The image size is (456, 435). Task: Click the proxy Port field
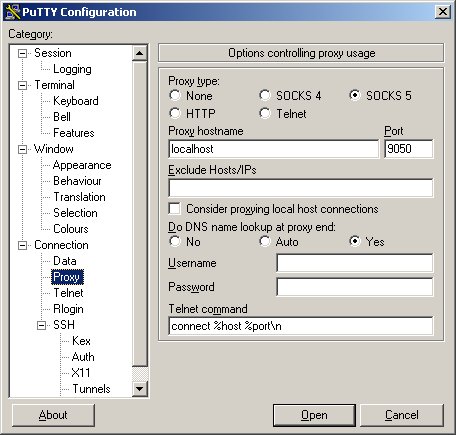(409, 149)
